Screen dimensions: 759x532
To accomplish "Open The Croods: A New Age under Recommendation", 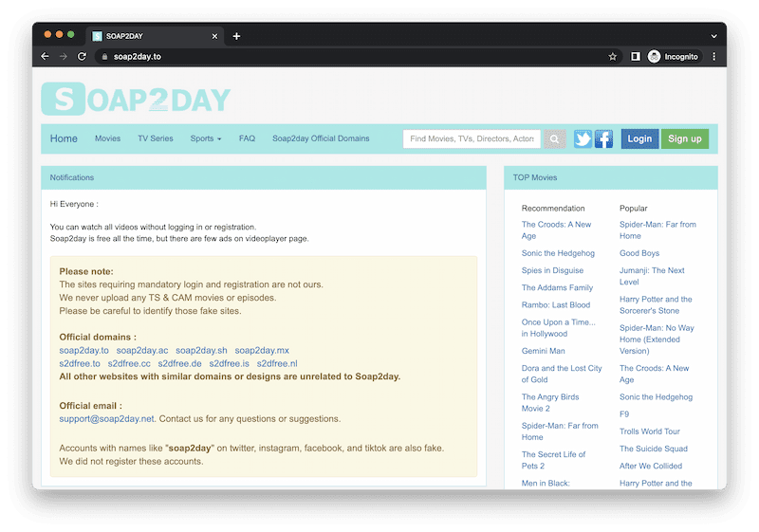I will click(556, 230).
